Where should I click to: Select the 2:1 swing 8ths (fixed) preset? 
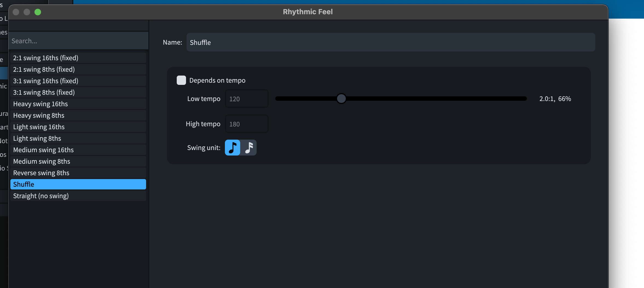[78, 70]
